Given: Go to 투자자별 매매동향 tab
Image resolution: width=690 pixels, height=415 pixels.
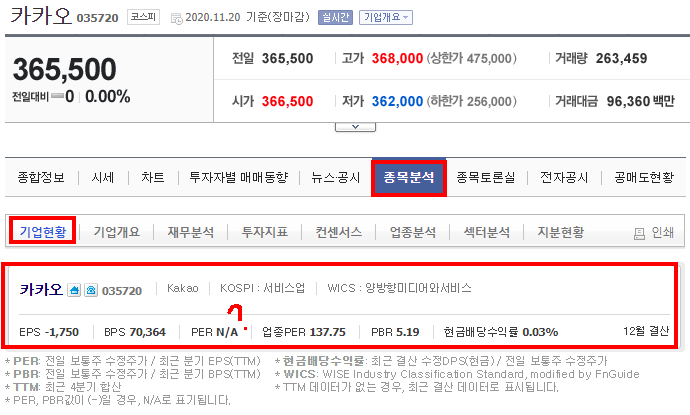Looking at the screenshot, I should [239, 177].
